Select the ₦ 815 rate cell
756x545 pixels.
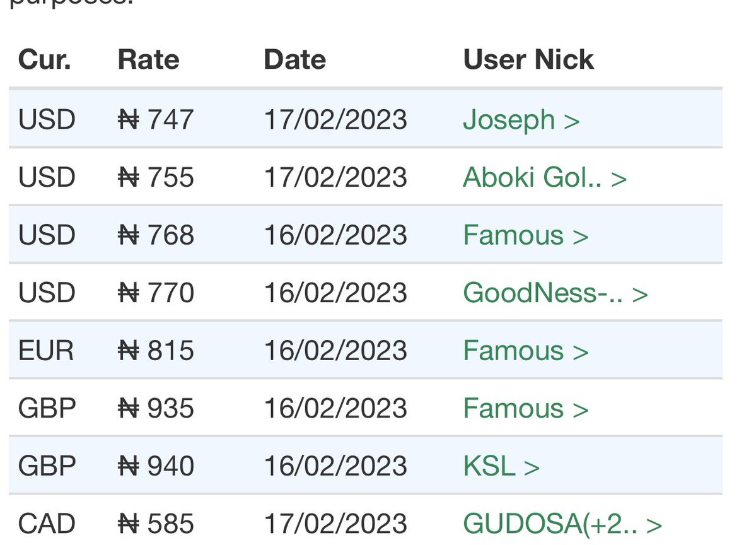pyautogui.click(x=156, y=351)
